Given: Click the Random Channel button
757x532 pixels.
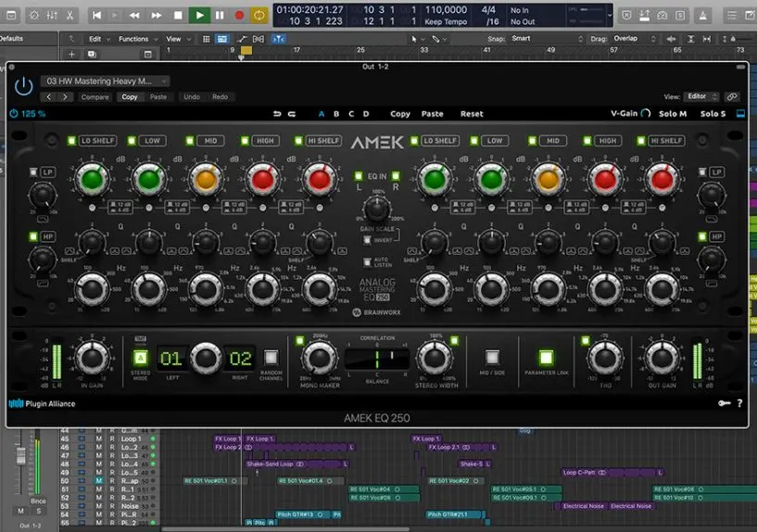Looking at the screenshot, I should (x=271, y=358).
